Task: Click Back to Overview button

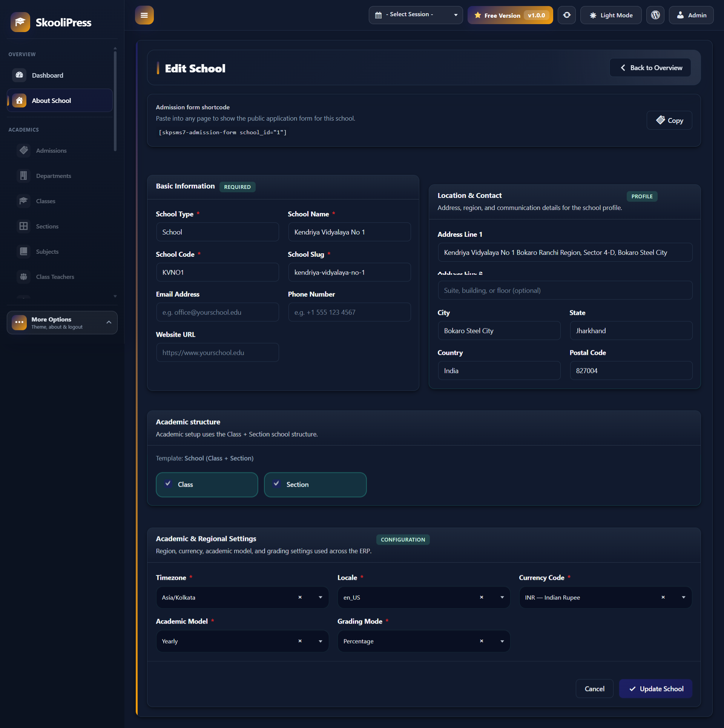Action: 650,67
